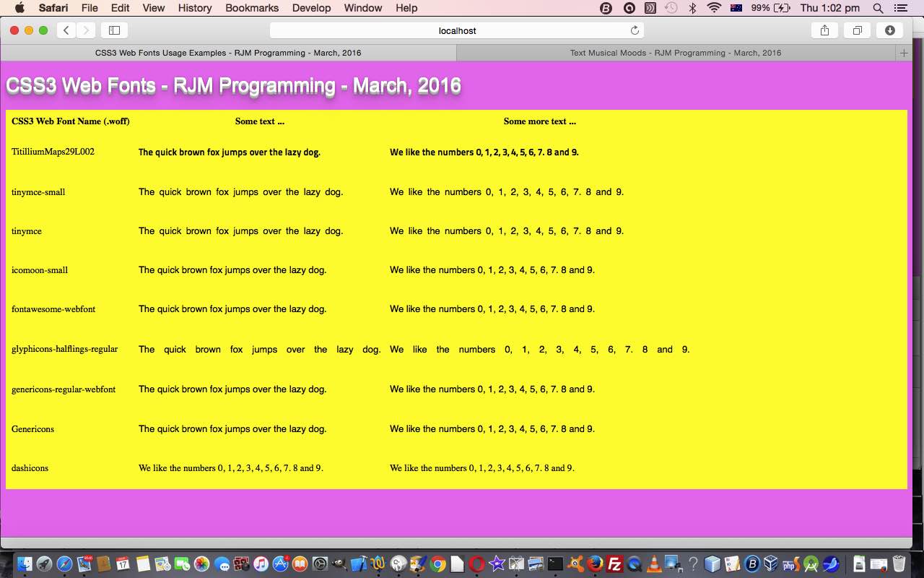Click the Australian flag input menu

tap(736, 8)
